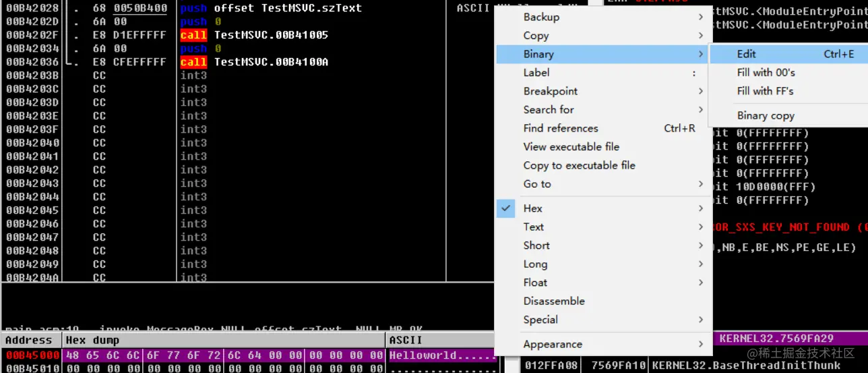This screenshot has height=373, width=868.
Task: Select opcode bytes 68 0050B400
Action: pos(129,8)
